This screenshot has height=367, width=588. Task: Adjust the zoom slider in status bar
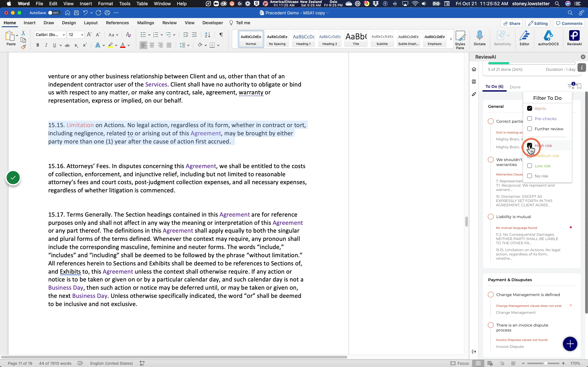(546, 363)
